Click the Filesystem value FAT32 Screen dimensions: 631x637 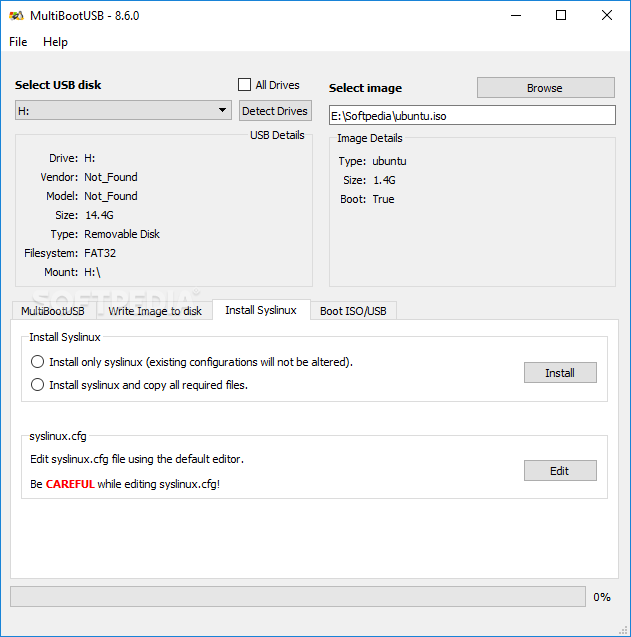click(x=100, y=253)
